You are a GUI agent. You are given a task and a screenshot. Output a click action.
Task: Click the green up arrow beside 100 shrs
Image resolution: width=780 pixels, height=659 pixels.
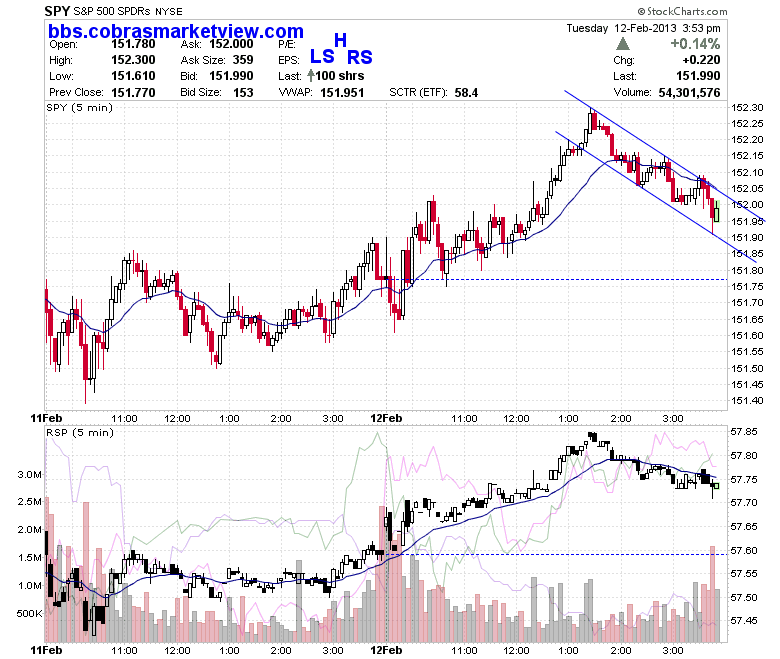(311, 76)
